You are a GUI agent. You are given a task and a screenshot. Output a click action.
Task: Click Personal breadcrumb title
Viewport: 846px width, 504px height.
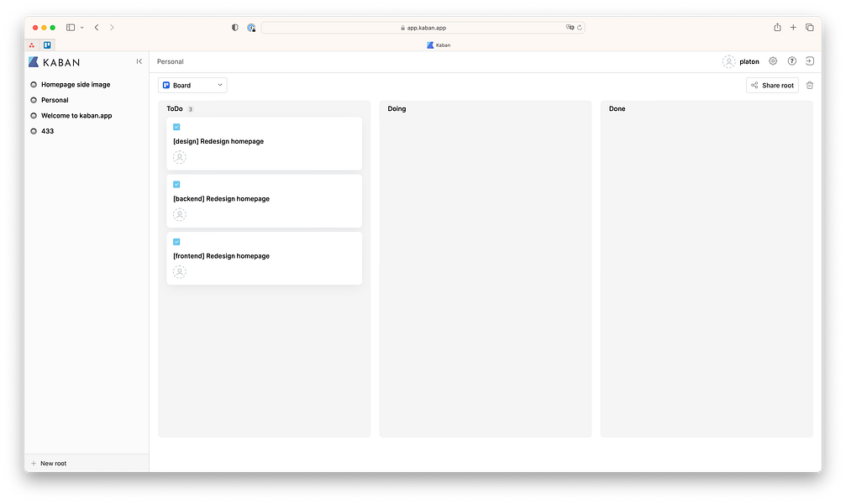click(x=170, y=62)
